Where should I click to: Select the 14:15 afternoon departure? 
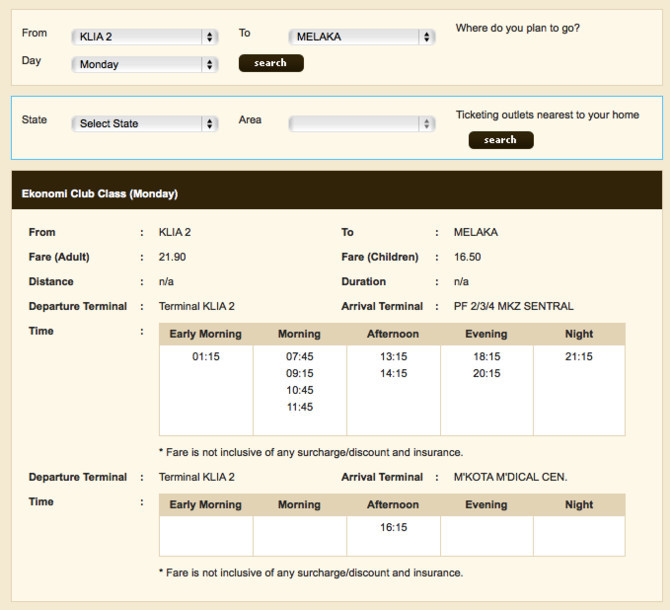(x=393, y=374)
